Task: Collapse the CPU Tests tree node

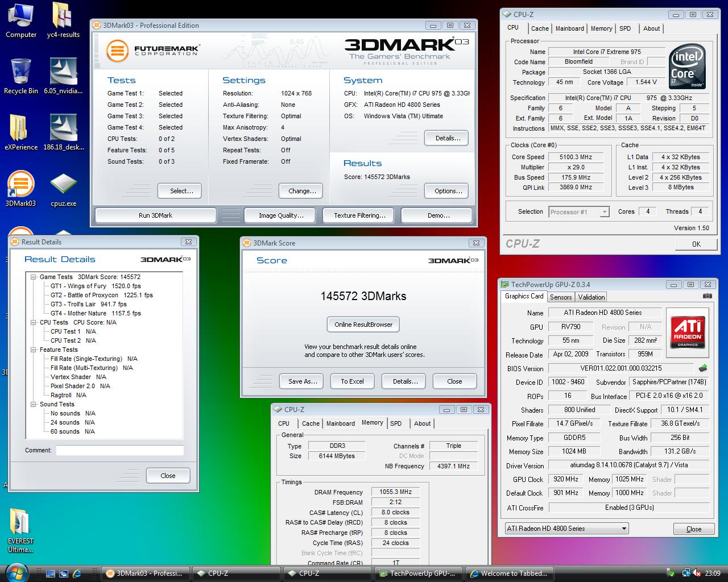Action: [x=34, y=322]
